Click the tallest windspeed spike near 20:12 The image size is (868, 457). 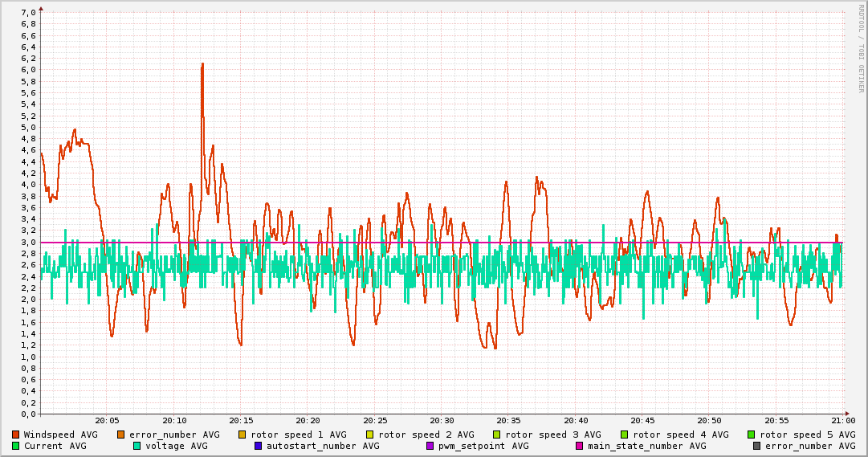point(202,64)
